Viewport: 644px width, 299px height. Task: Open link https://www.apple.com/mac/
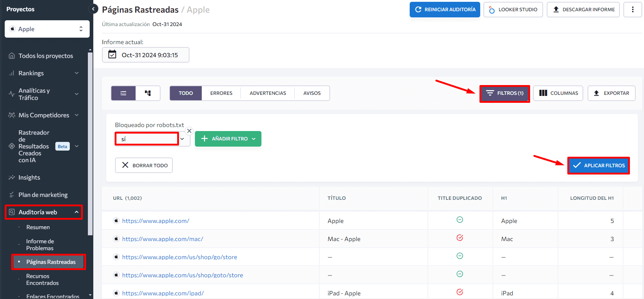[163, 239]
